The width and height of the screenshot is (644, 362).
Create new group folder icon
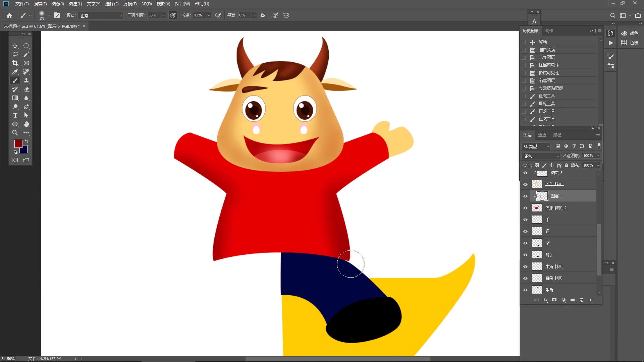point(573,300)
